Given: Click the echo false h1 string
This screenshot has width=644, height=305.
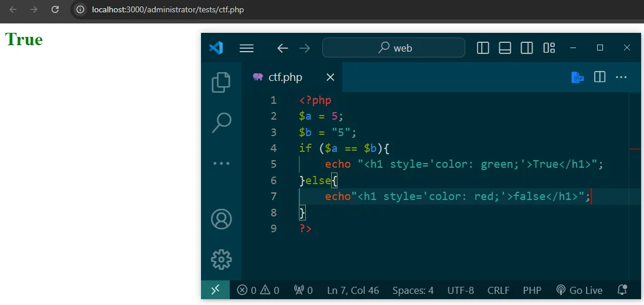Looking at the screenshot, I should point(468,196).
